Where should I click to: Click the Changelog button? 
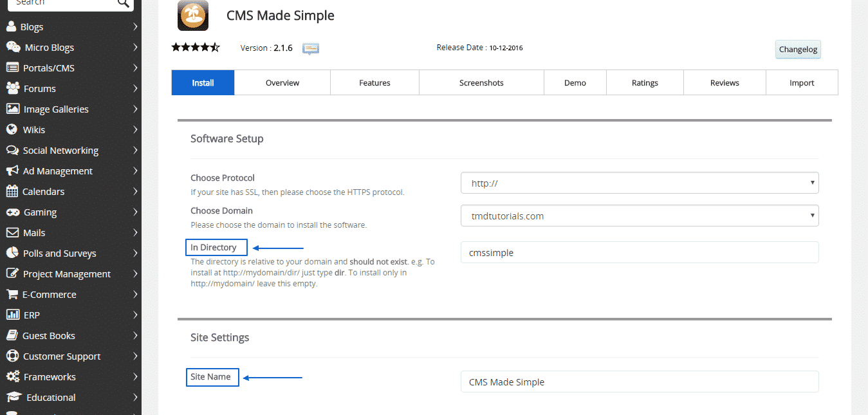pyautogui.click(x=798, y=50)
